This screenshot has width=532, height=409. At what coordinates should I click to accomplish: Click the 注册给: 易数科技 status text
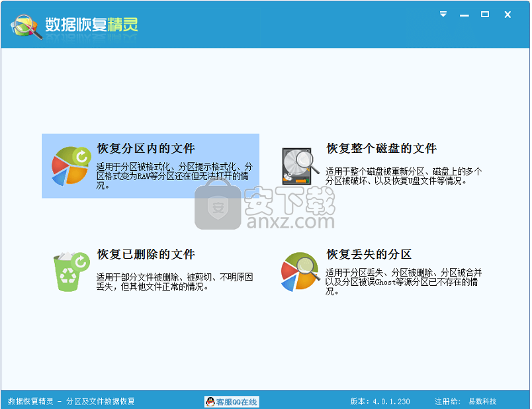pyautogui.click(x=466, y=402)
